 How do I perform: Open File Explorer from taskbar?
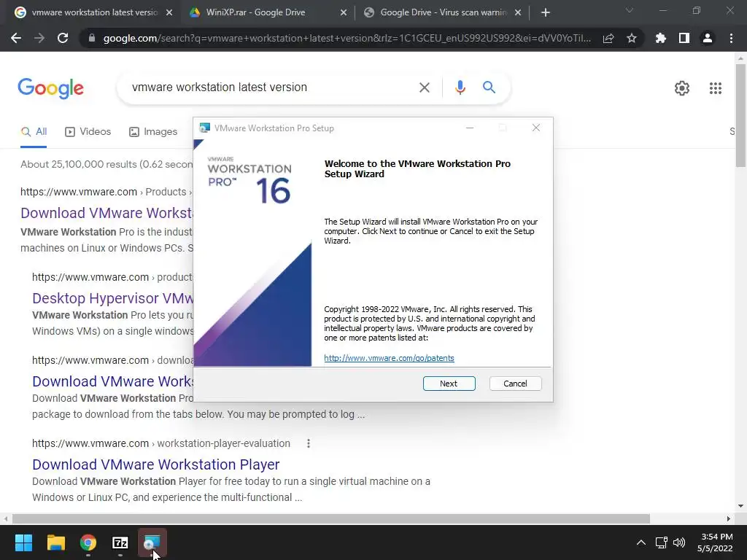point(55,542)
